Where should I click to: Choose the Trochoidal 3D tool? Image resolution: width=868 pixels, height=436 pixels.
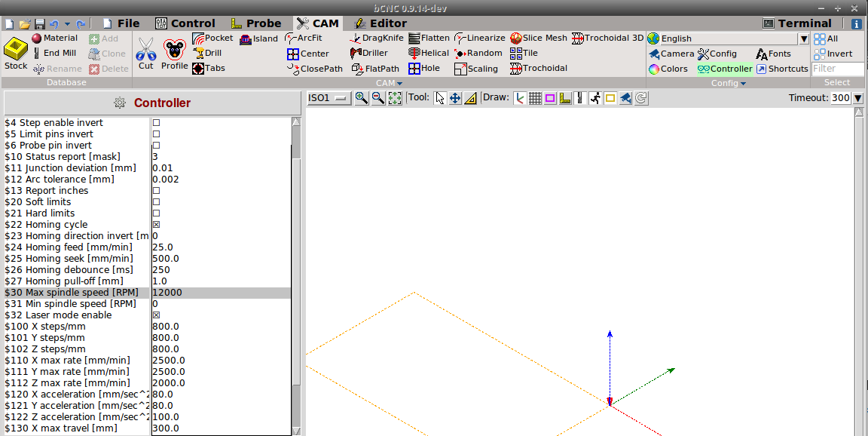tap(607, 38)
